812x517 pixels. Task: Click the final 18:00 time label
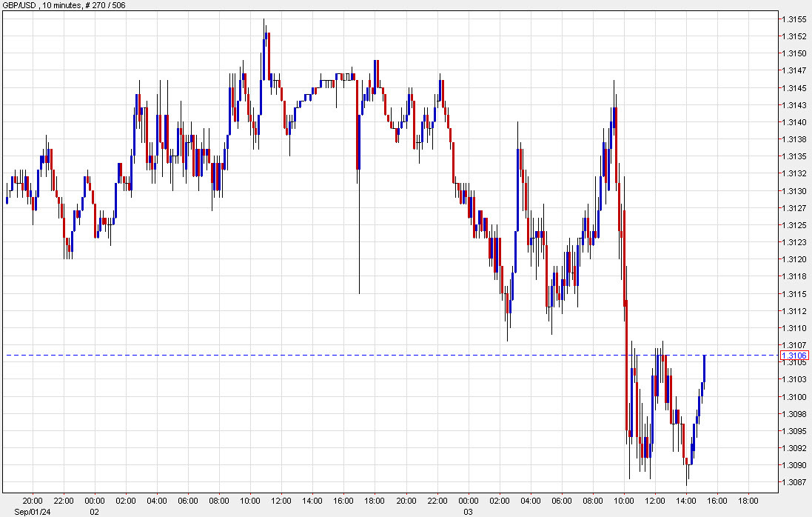(x=748, y=501)
